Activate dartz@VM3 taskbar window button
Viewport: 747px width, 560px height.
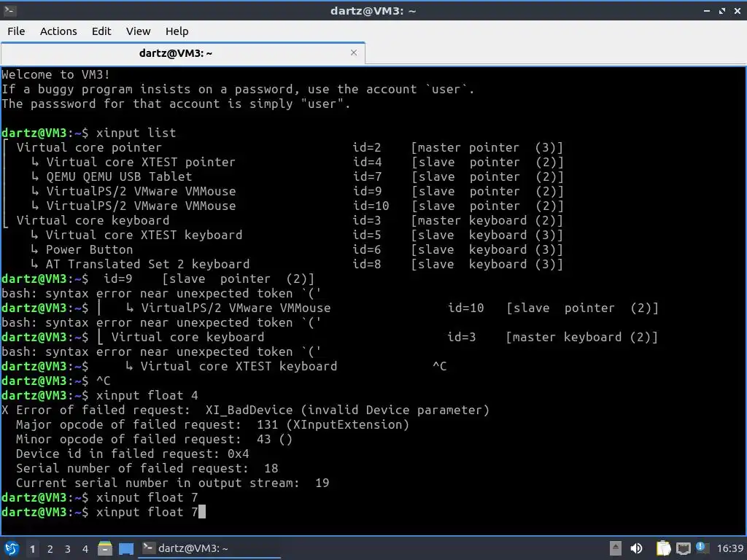209,548
